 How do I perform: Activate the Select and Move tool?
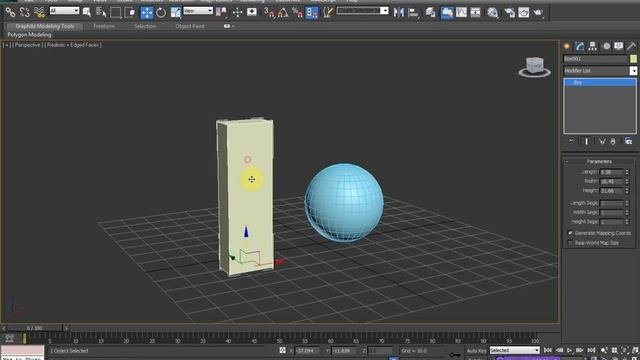pos(147,13)
